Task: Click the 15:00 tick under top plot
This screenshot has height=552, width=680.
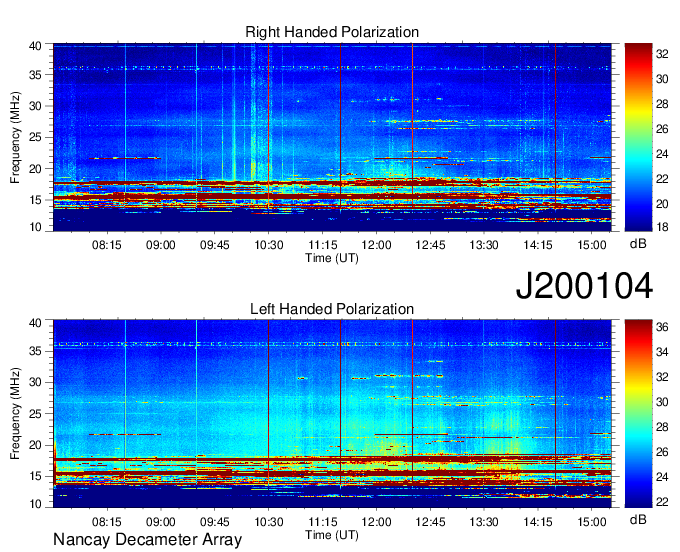Action: click(x=592, y=245)
